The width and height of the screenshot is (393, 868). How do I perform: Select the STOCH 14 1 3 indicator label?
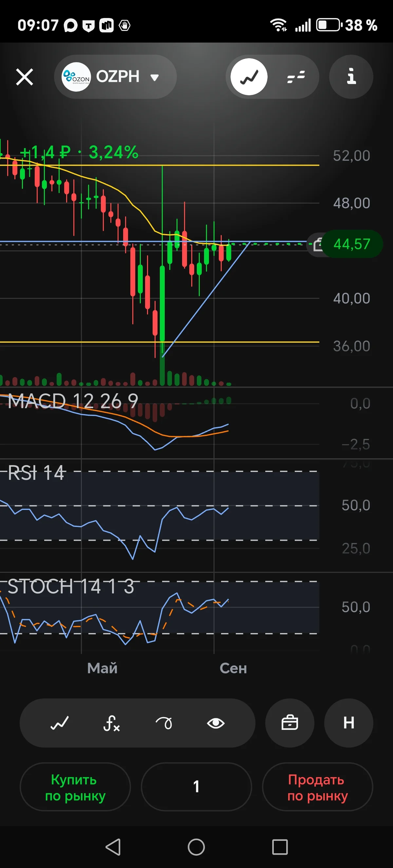point(71,587)
